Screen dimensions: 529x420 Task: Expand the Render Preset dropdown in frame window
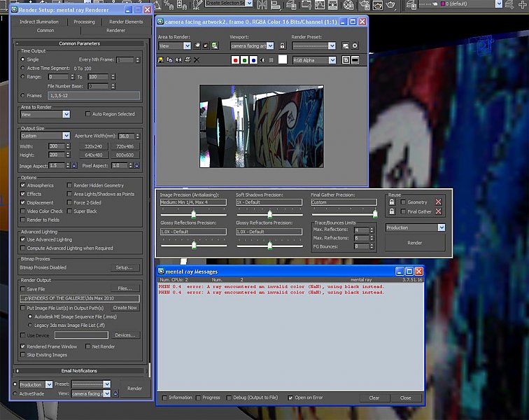click(333, 46)
